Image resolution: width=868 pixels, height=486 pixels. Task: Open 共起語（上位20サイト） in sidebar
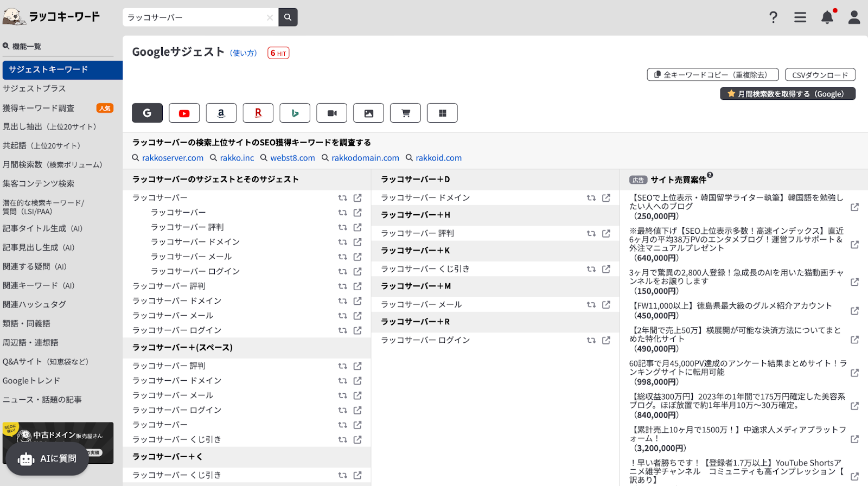point(41,145)
